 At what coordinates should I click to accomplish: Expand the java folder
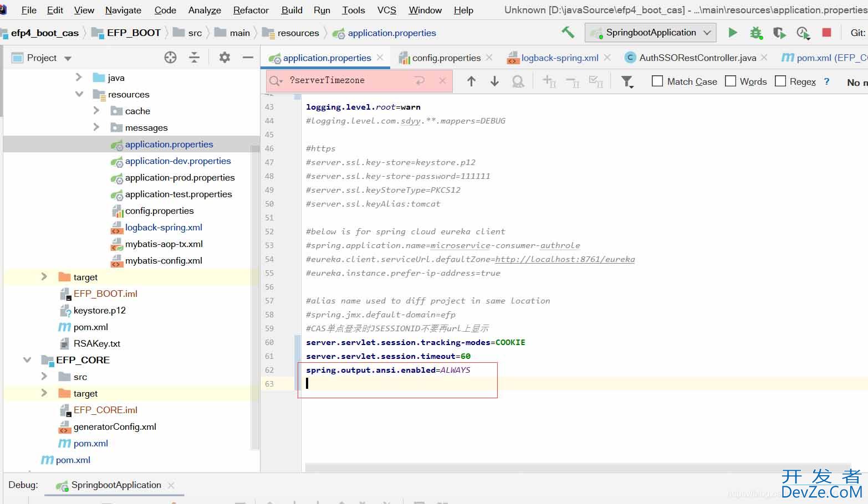click(79, 77)
